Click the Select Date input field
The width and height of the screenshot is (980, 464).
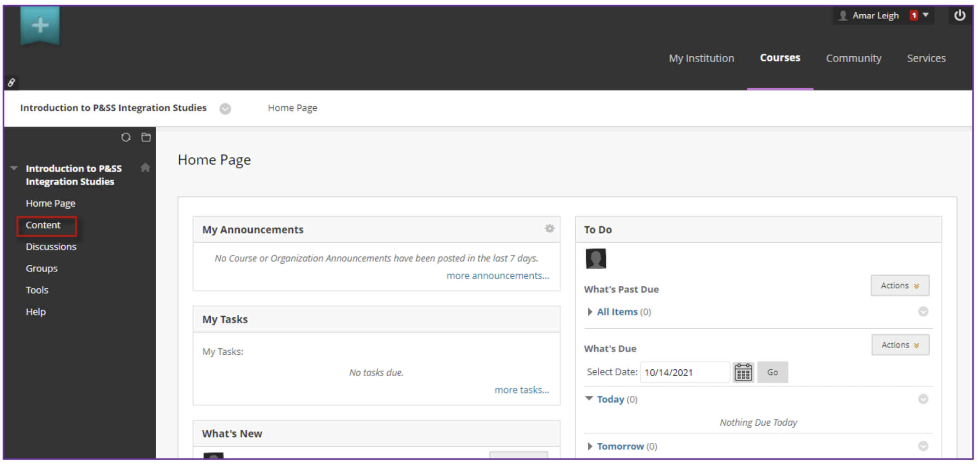click(x=685, y=372)
